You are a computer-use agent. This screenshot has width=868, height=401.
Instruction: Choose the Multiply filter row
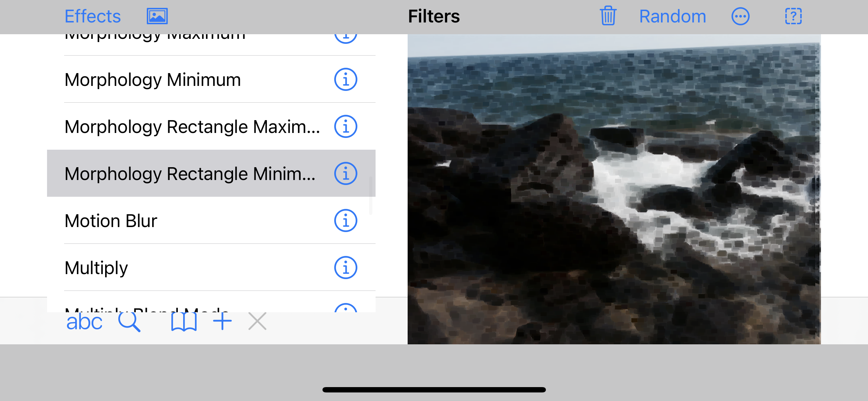[x=96, y=268]
